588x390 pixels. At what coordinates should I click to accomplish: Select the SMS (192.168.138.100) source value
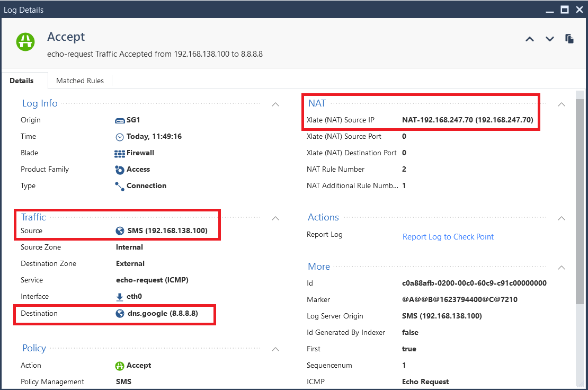tap(167, 231)
